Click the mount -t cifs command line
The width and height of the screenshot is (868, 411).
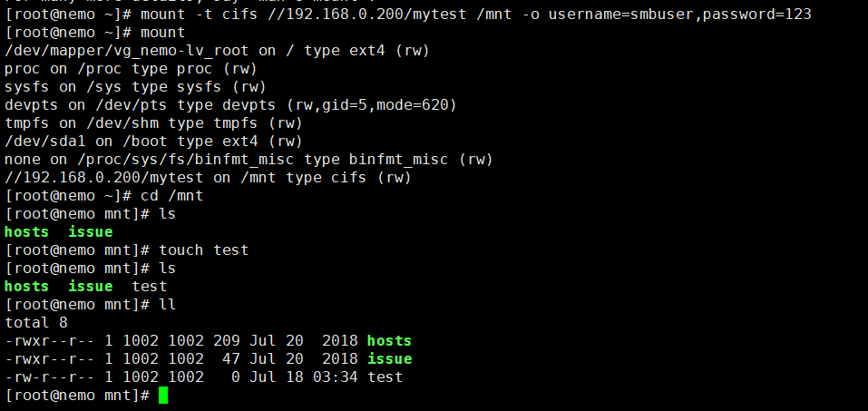[408, 15]
